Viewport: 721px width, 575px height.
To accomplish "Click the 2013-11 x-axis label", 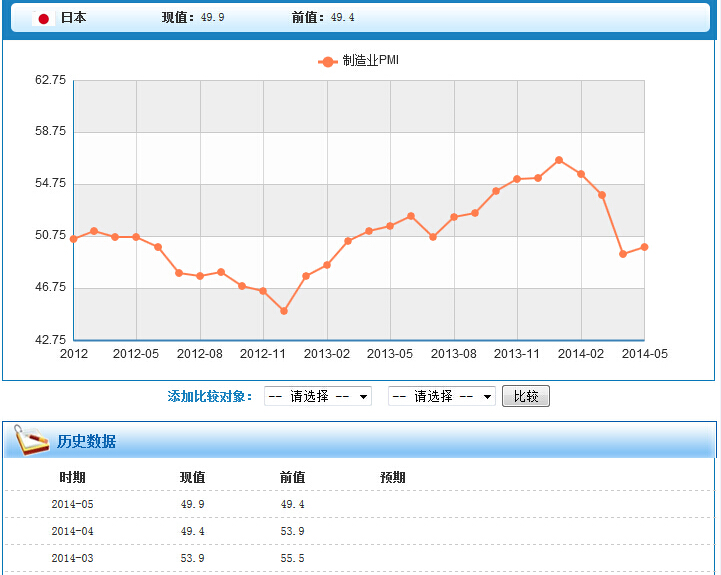I will (516, 354).
